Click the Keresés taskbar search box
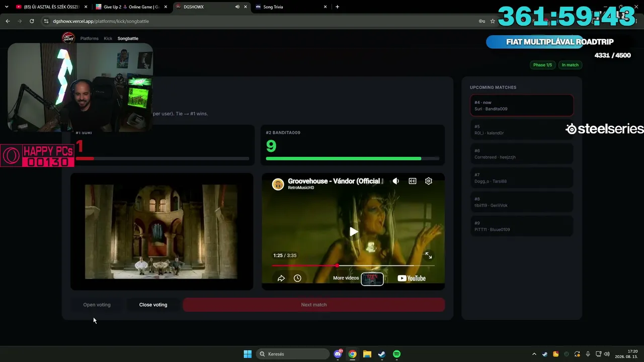 294,354
